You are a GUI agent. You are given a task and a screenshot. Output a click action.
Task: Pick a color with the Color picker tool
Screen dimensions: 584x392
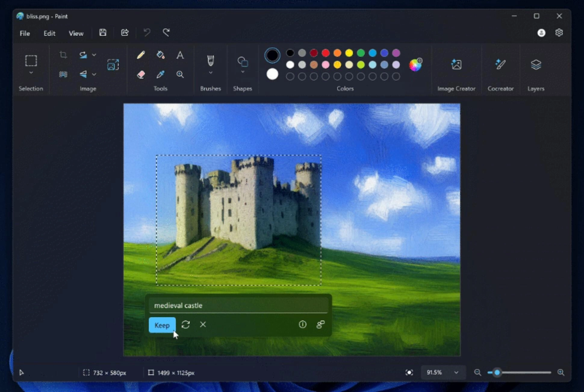(160, 75)
